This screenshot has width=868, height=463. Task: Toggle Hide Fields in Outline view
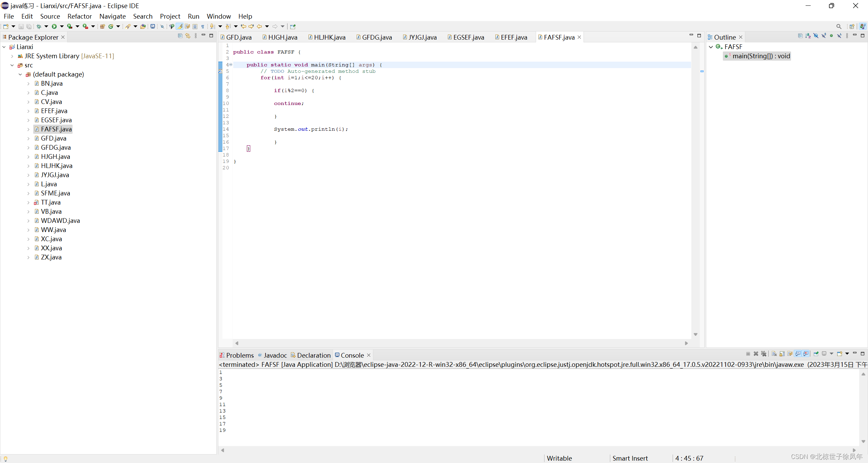[816, 36]
